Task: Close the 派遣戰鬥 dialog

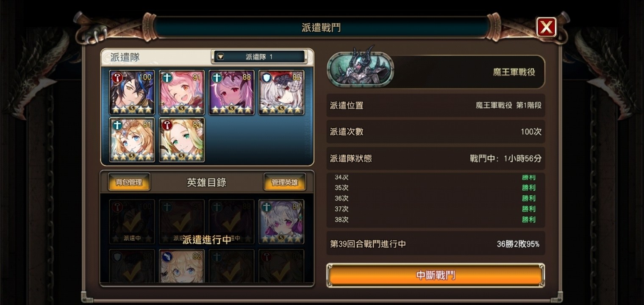Action: [x=546, y=28]
